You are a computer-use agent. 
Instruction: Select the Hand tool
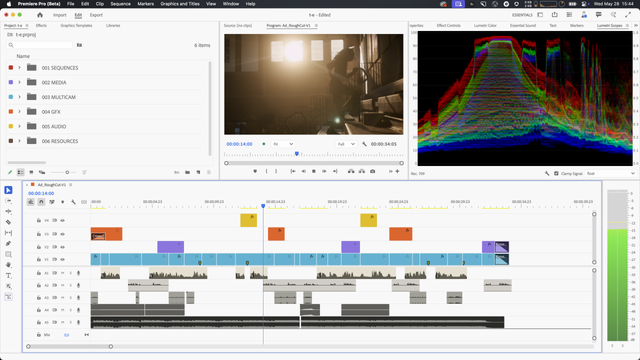[8, 265]
